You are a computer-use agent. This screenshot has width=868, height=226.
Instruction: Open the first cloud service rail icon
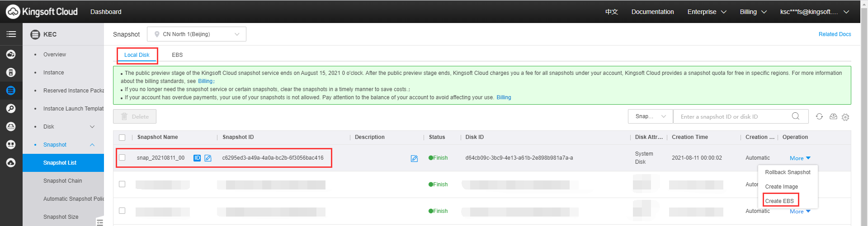click(11, 55)
